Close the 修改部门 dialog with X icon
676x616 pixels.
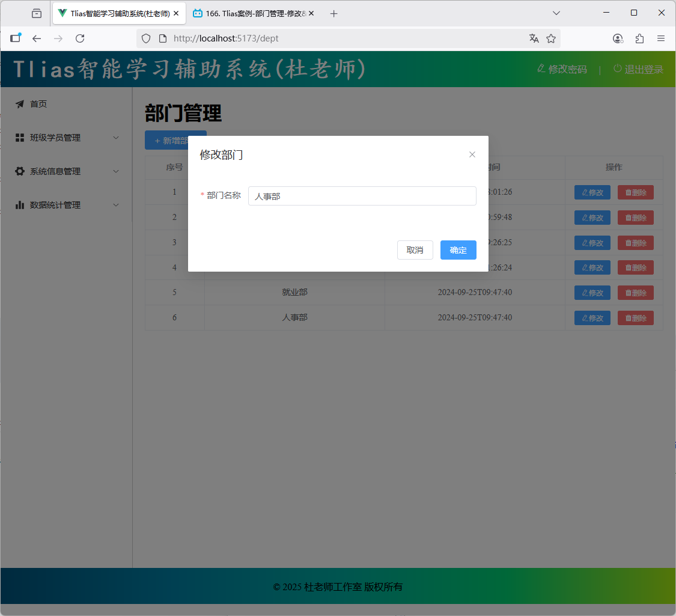pos(472,154)
